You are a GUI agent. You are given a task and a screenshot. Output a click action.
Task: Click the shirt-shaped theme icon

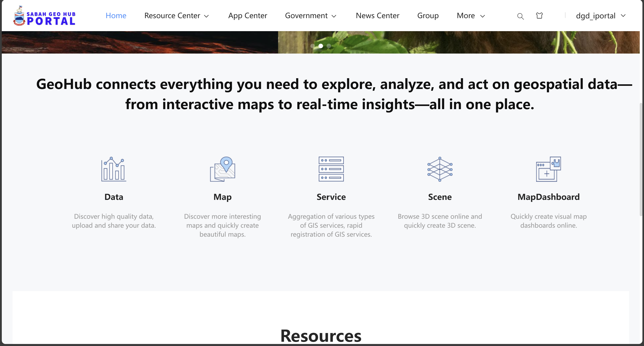(x=539, y=15)
